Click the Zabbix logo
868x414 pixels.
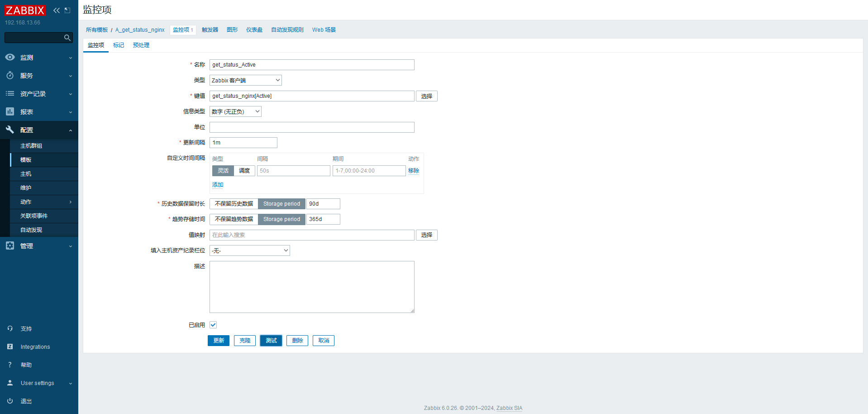click(25, 10)
